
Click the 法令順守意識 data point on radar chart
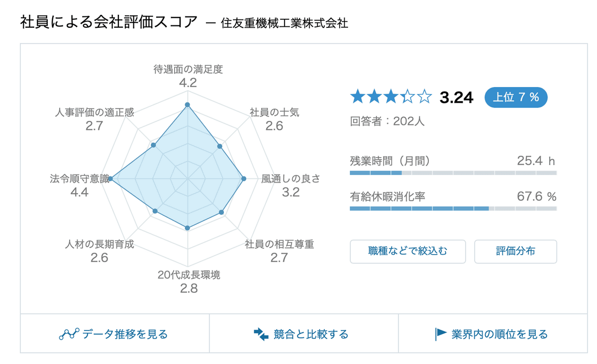(110, 179)
